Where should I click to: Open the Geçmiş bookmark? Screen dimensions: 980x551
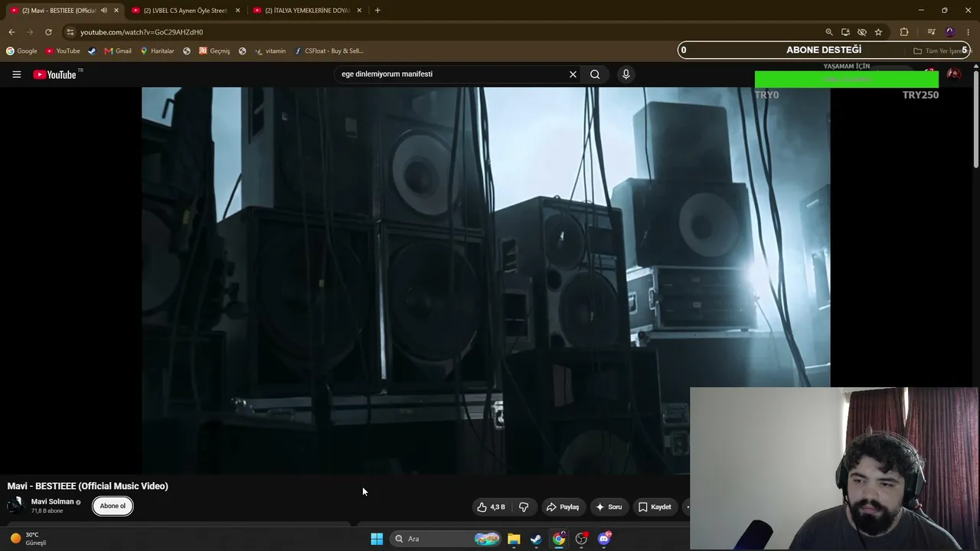coord(214,51)
